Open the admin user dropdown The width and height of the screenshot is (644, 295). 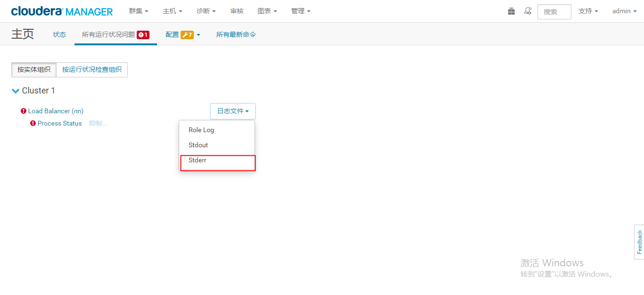point(624,11)
